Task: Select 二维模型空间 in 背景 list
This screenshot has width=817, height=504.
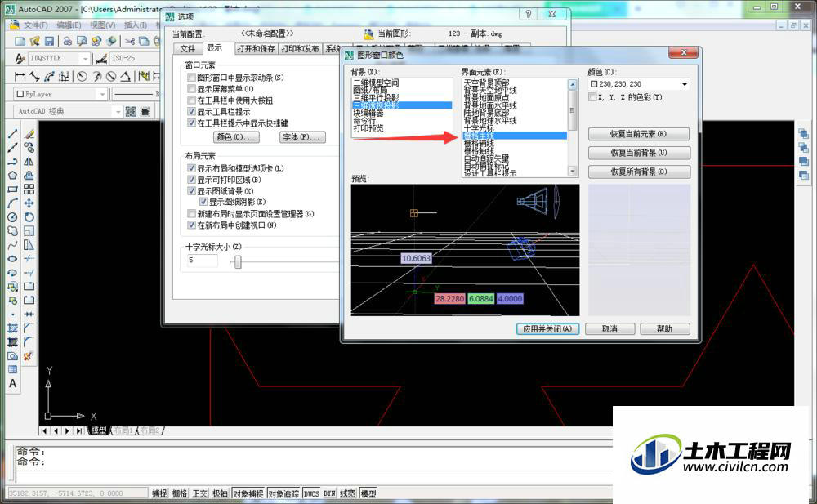Action: click(x=376, y=83)
